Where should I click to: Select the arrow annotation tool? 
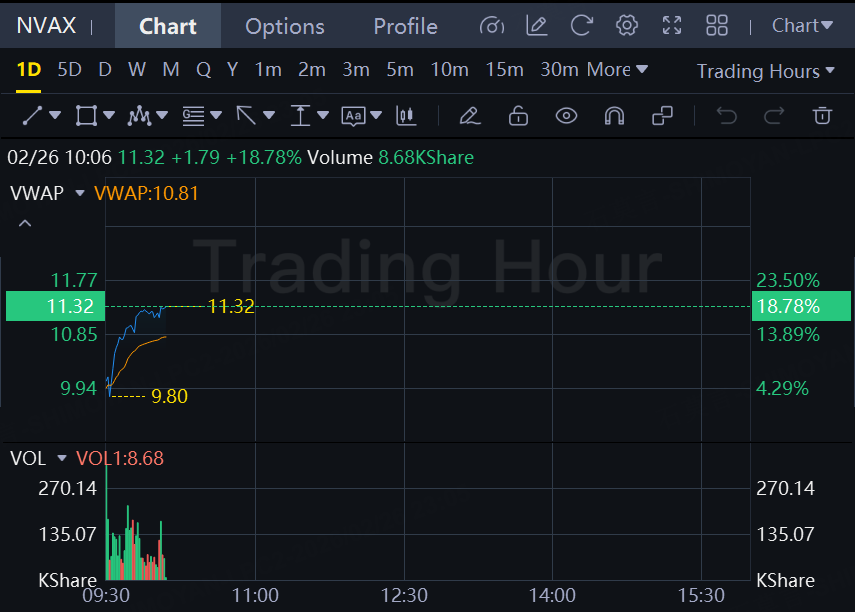(x=246, y=116)
